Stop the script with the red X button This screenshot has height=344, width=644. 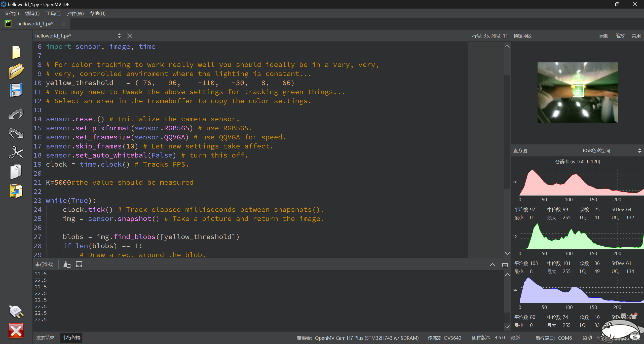click(16, 331)
